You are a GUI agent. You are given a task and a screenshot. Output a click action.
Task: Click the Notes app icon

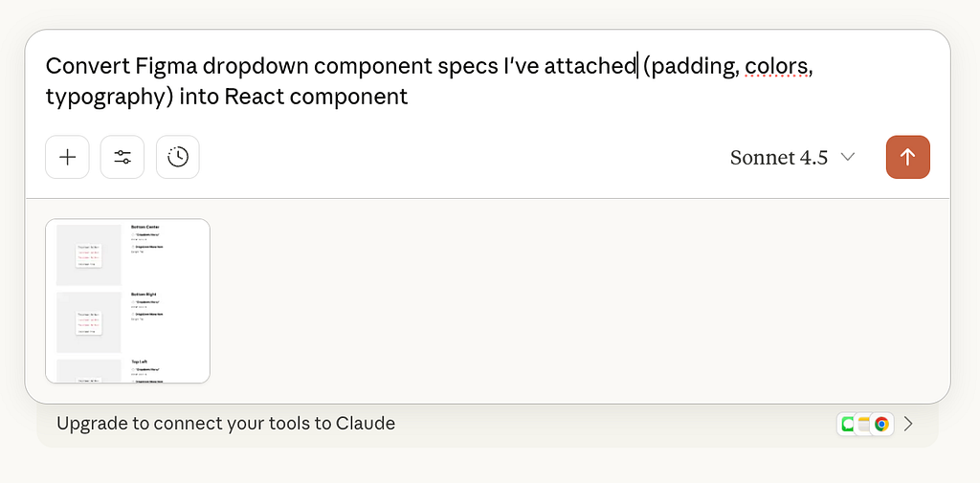(x=863, y=424)
